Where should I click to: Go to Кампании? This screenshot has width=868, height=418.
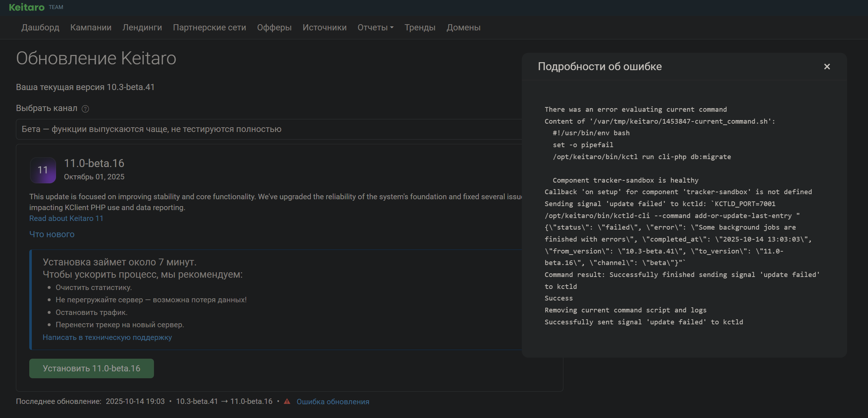[91, 27]
